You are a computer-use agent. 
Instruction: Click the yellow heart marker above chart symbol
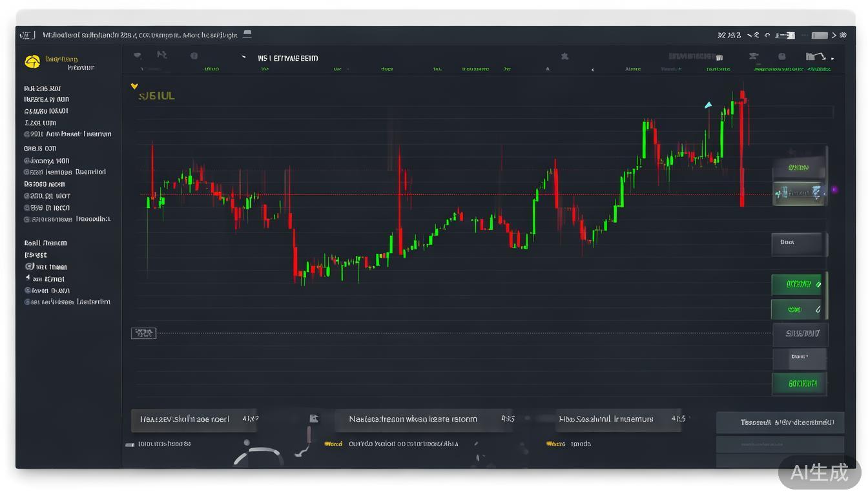(x=134, y=86)
